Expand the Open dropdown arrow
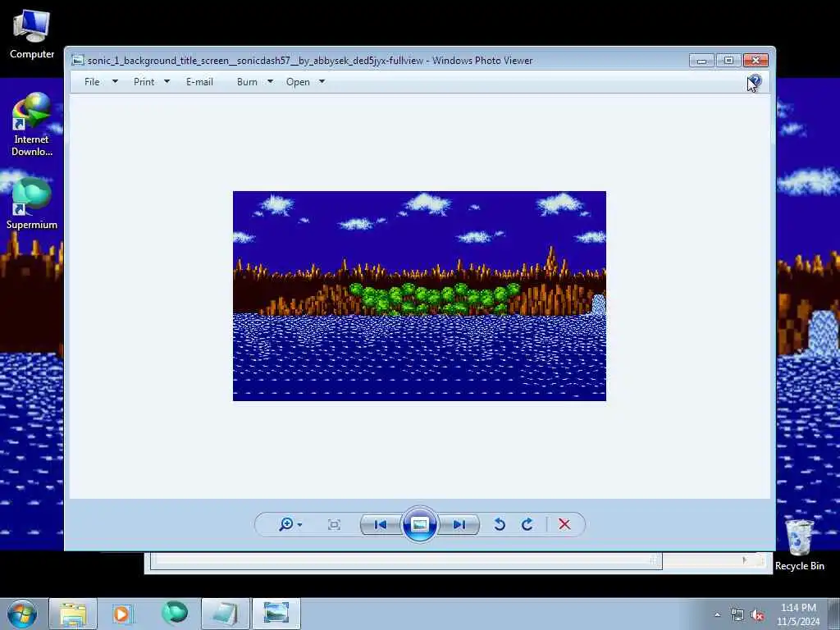 (x=322, y=82)
